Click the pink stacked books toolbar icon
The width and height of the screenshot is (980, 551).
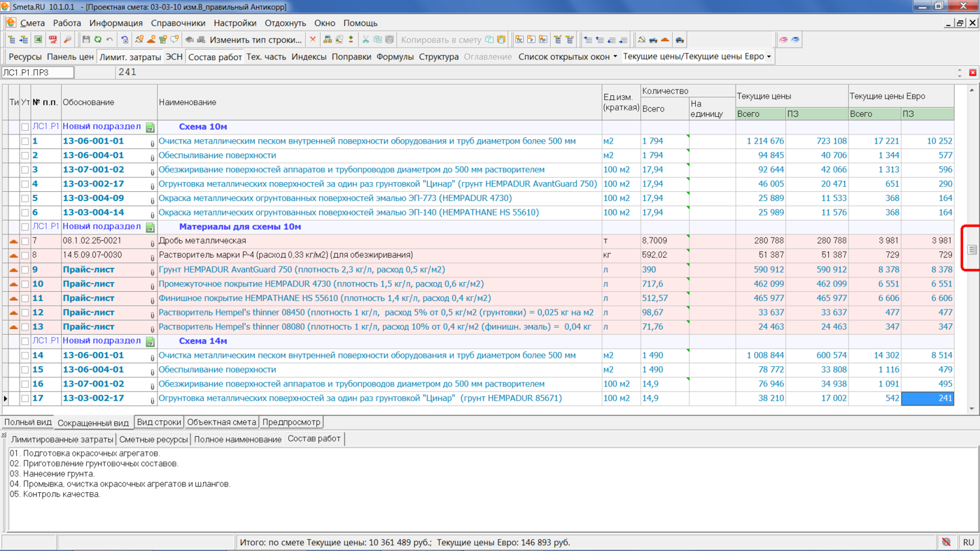[x=783, y=40]
